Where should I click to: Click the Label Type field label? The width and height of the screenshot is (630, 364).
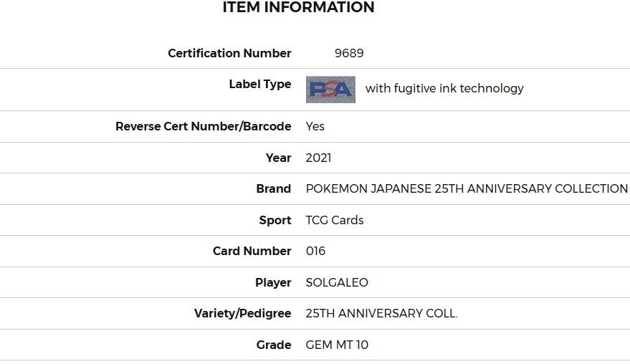click(x=260, y=84)
